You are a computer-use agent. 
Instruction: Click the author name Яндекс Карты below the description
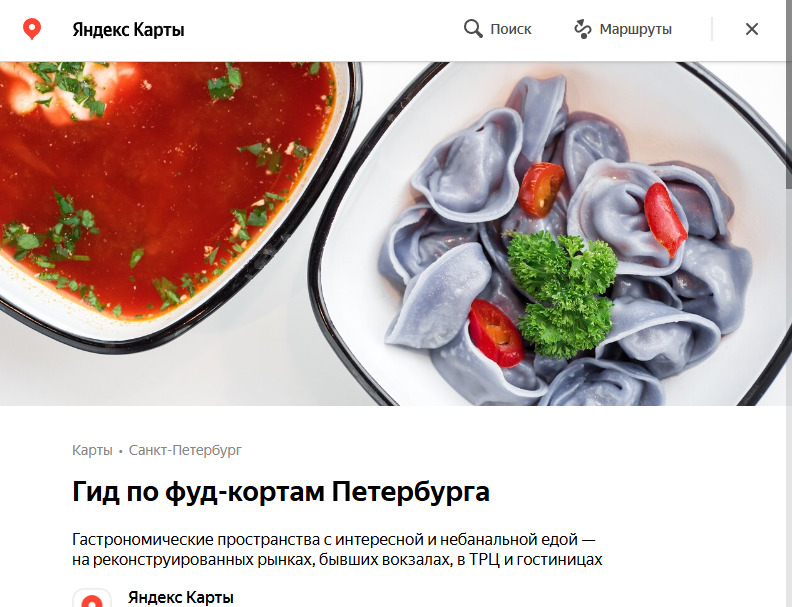coord(181,597)
